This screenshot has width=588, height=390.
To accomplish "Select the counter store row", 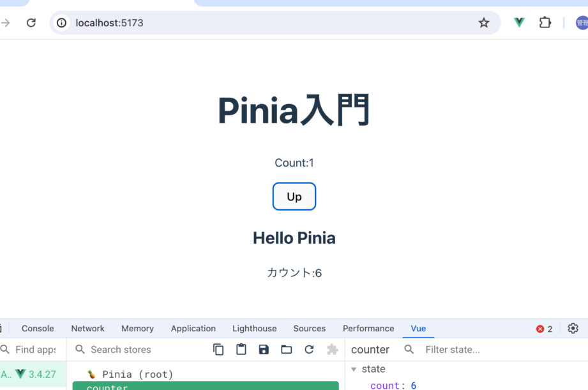I will coord(206,386).
